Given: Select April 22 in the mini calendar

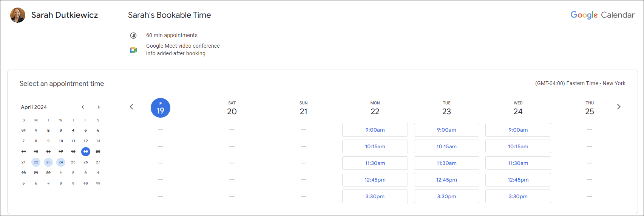Looking at the screenshot, I should pyautogui.click(x=36, y=162).
